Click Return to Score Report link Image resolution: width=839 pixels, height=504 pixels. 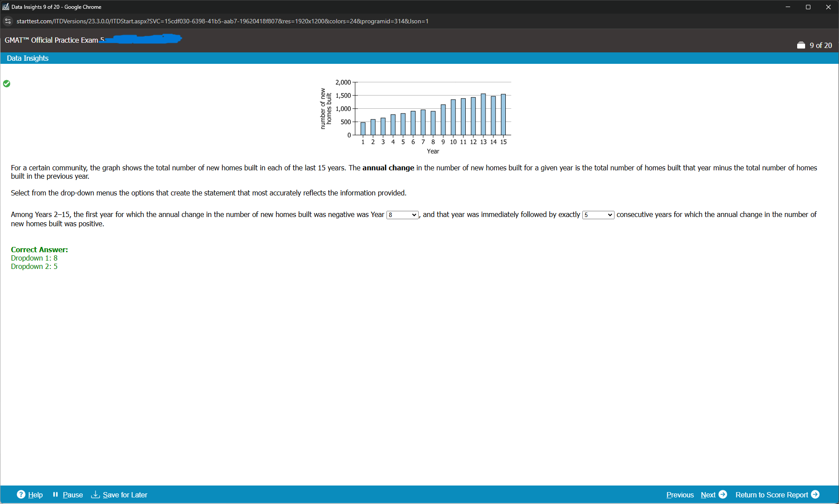tap(771, 495)
